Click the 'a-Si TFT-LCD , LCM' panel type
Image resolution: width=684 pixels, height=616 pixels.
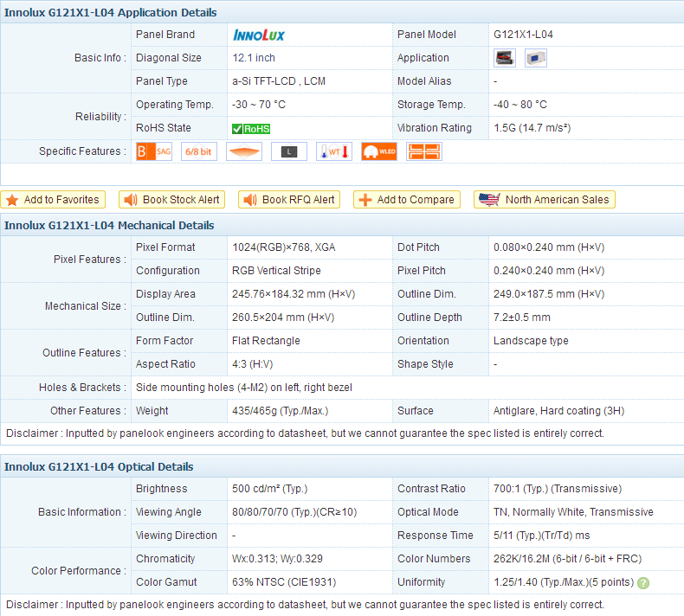pos(279,81)
